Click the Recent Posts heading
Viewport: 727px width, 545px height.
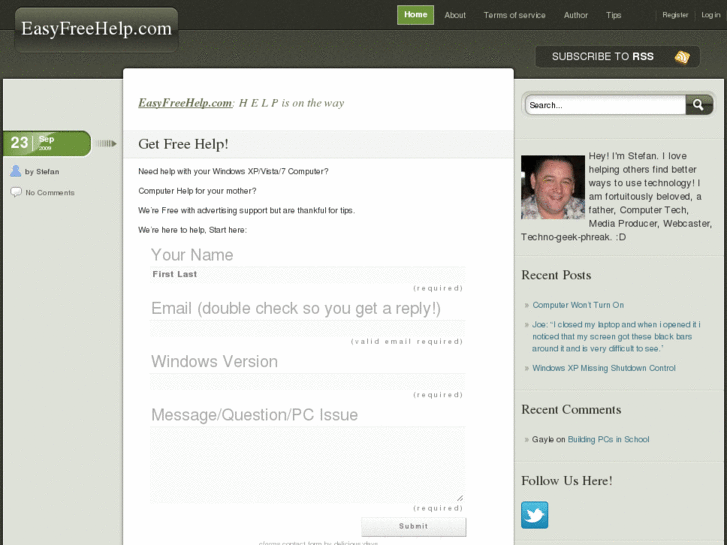[x=556, y=275]
